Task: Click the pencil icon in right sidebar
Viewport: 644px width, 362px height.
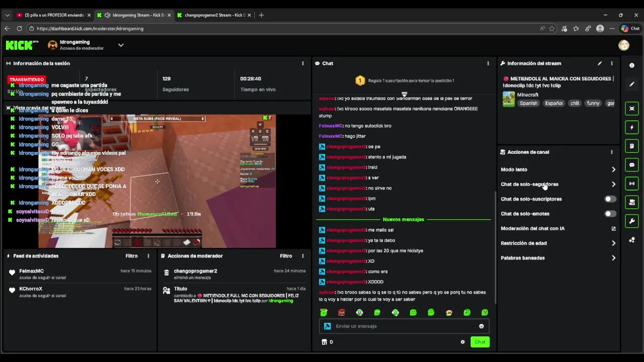Action: coord(632,84)
